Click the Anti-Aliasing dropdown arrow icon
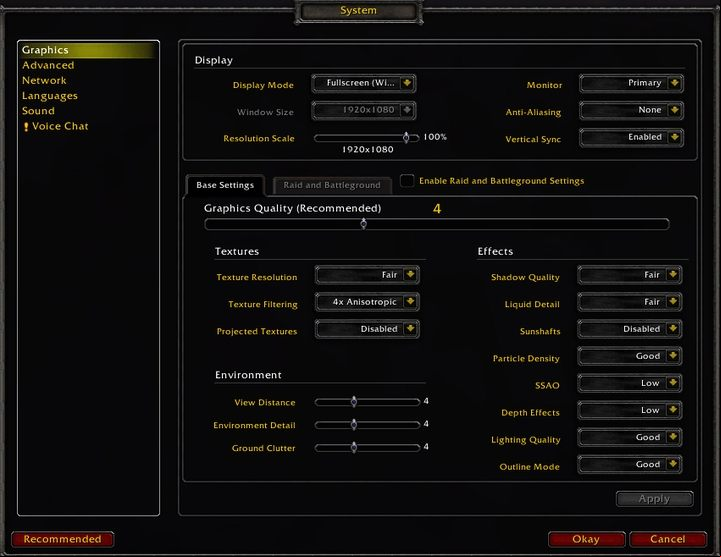 click(x=675, y=110)
